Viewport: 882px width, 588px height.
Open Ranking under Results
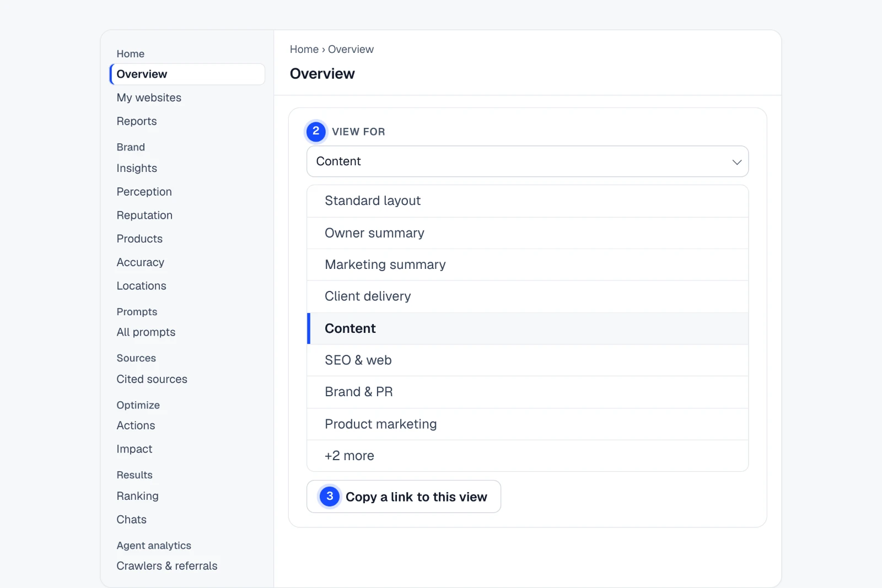pyautogui.click(x=138, y=496)
